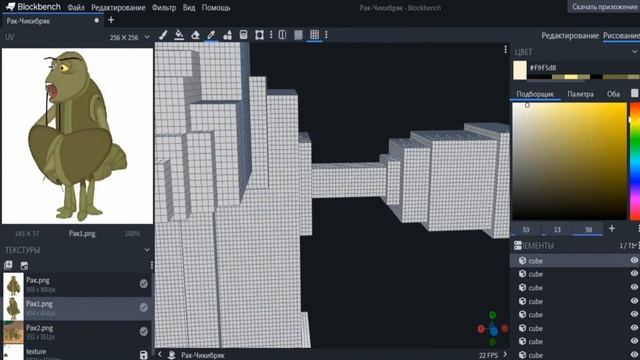Open viewport three-dot menu
This screenshot has width=640, height=360.
point(505,50)
